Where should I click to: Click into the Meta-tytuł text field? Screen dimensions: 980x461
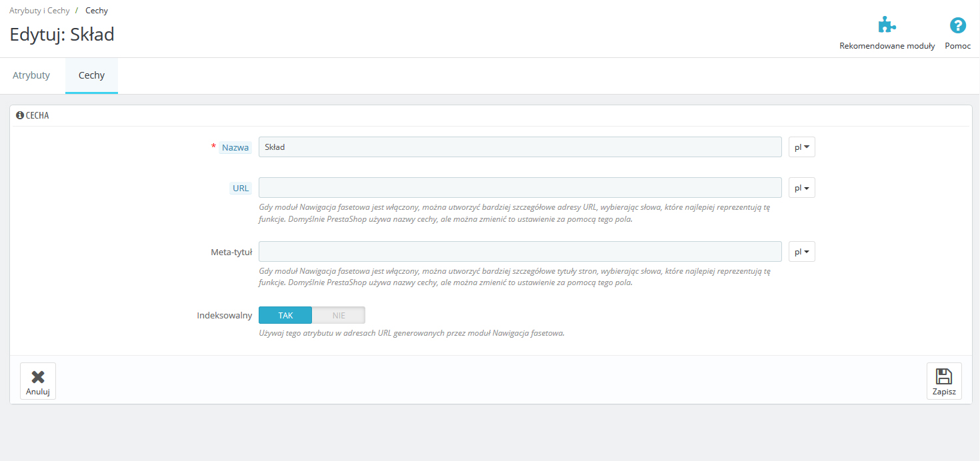tap(519, 252)
